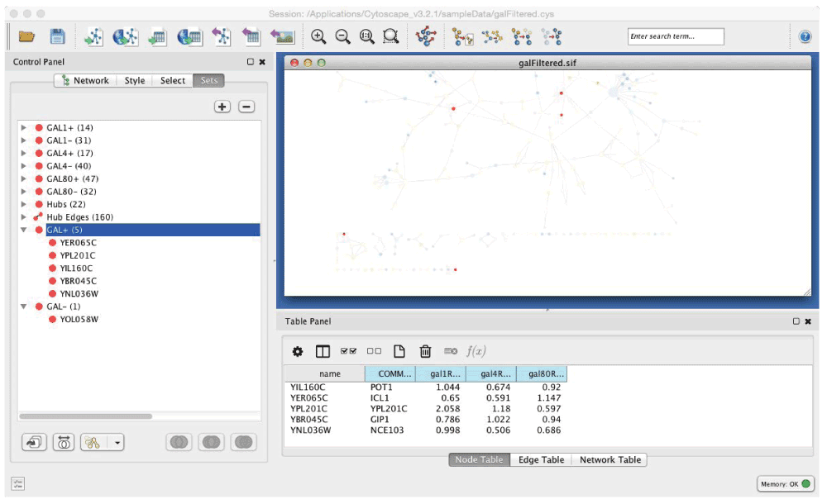Expand the Hub Edges (160) set
Image resolution: width=827 pixels, height=504 pixels.
click(24, 216)
